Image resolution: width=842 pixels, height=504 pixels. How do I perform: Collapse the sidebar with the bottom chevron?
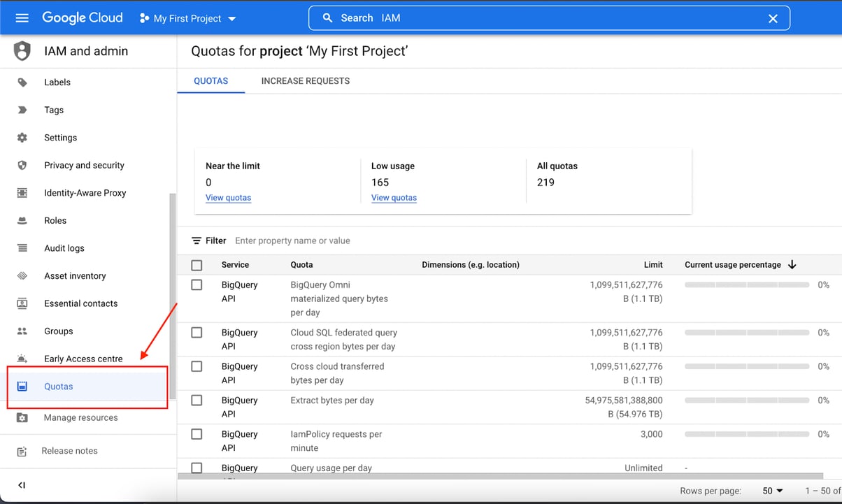tap(22, 484)
